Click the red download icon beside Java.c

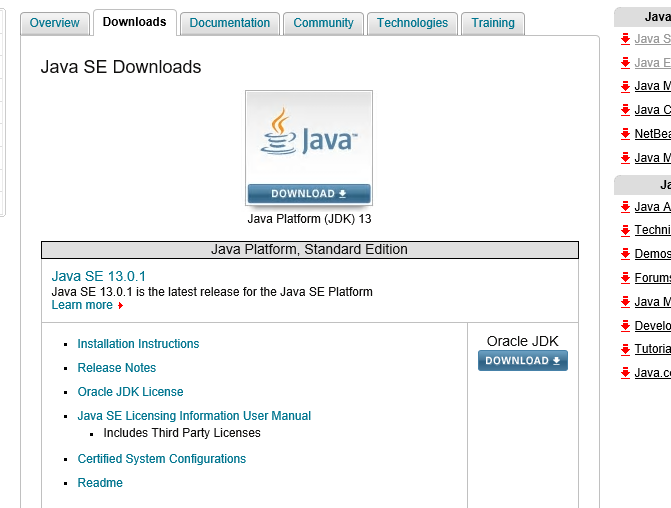[625, 373]
